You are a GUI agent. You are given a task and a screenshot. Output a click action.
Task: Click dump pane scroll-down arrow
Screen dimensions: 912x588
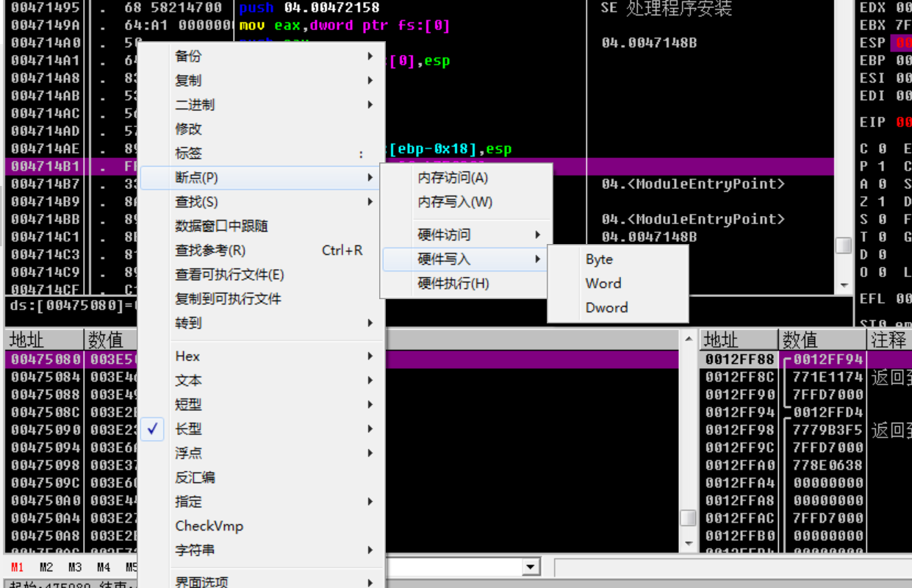pyautogui.click(x=688, y=544)
